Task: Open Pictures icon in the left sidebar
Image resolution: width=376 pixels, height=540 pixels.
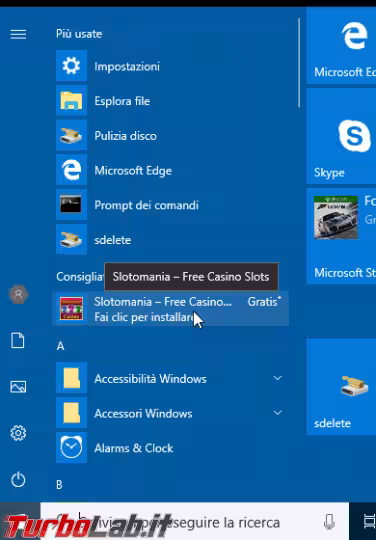Action: (x=18, y=387)
